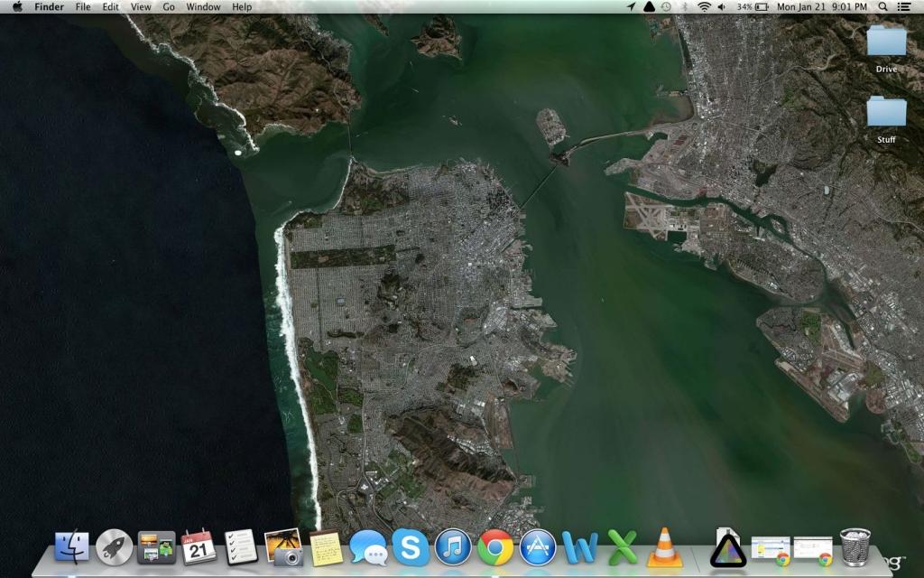This screenshot has height=578, width=924.
Task: Open the Window menu
Action: tap(203, 7)
